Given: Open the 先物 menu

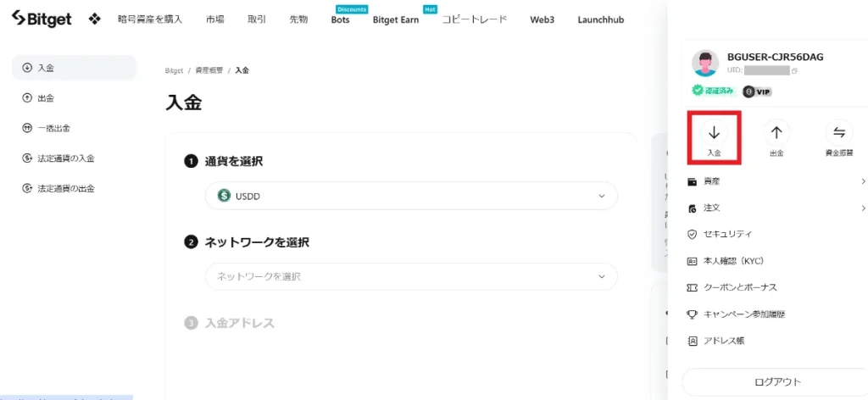Looking at the screenshot, I should [x=298, y=19].
